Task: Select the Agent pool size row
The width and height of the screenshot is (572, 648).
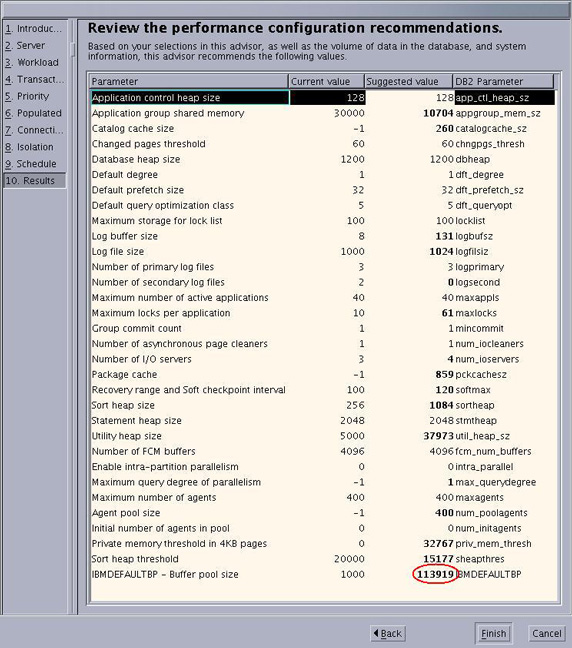Action: click(x=323, y=513)
